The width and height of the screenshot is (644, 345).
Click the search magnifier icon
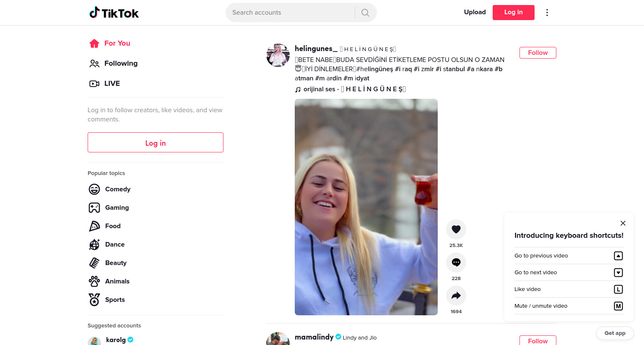(x=365, y=13)
